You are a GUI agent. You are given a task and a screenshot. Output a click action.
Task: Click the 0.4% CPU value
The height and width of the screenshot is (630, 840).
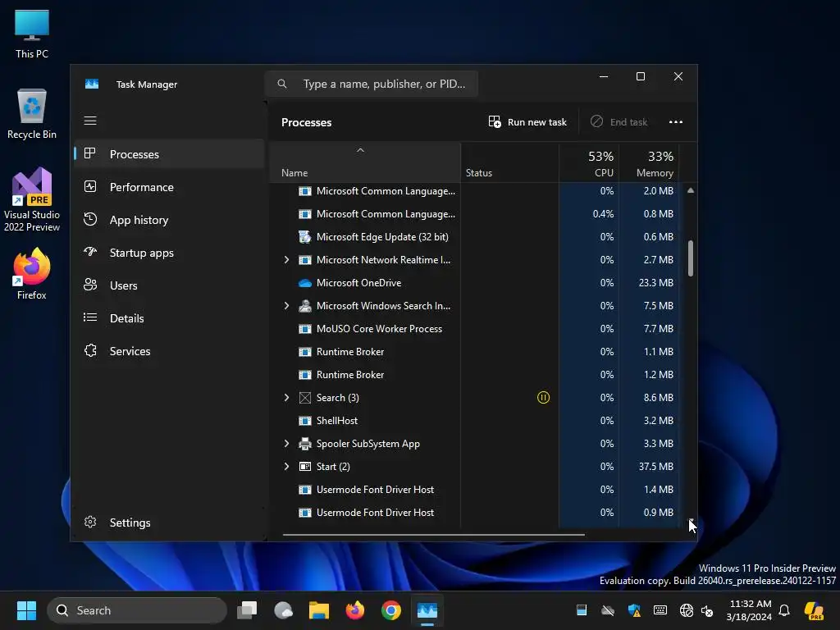[x=603, y=214]
